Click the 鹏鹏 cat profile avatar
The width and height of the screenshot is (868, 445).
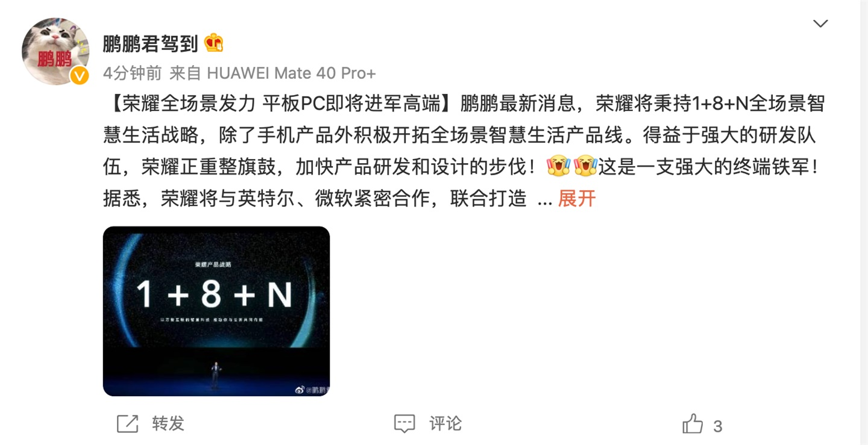click(55, 51)
